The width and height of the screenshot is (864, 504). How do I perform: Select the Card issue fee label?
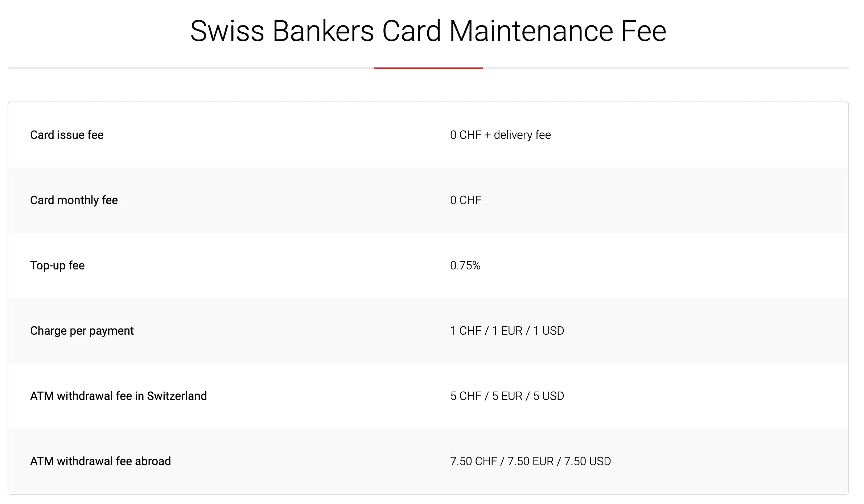pyautogui.click(x=67, y=135)
